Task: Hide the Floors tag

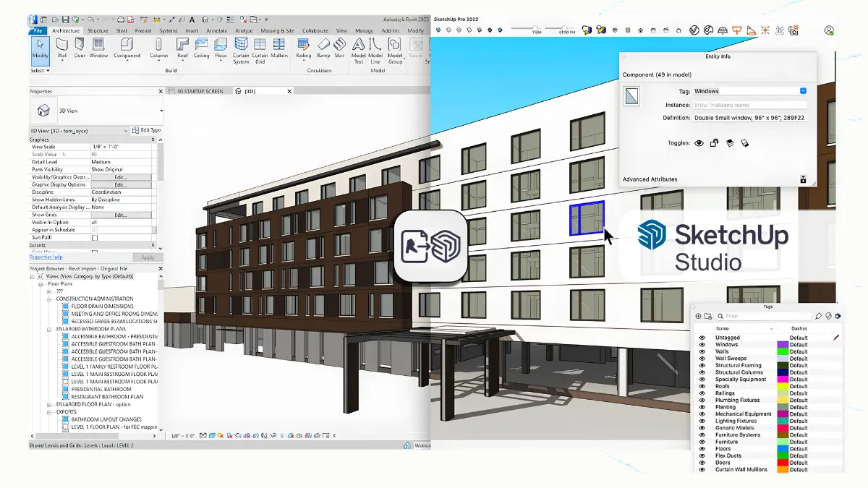Action: pyautogui.click(x=701, y=448)
